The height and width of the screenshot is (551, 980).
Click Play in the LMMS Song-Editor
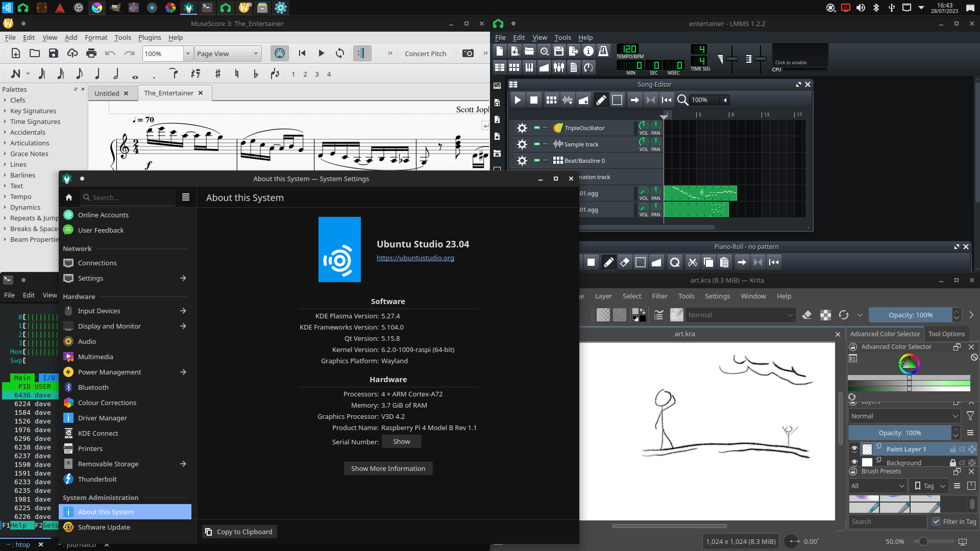(518, 100)
